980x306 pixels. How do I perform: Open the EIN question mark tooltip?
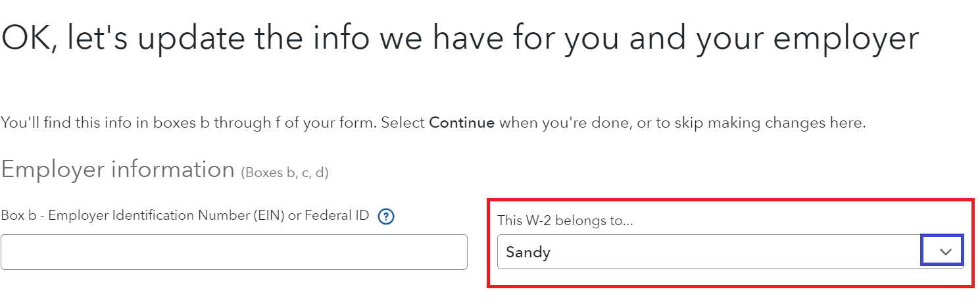(386, 216)
